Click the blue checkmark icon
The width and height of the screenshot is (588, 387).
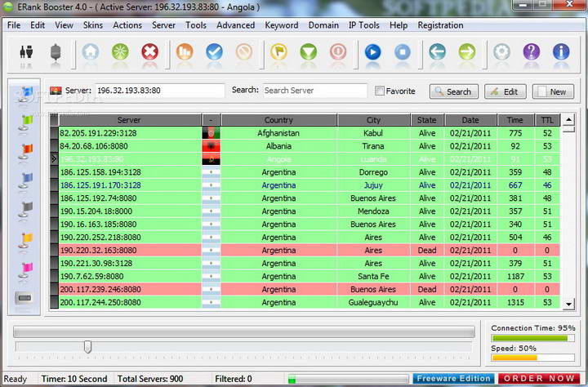point(214,51)
